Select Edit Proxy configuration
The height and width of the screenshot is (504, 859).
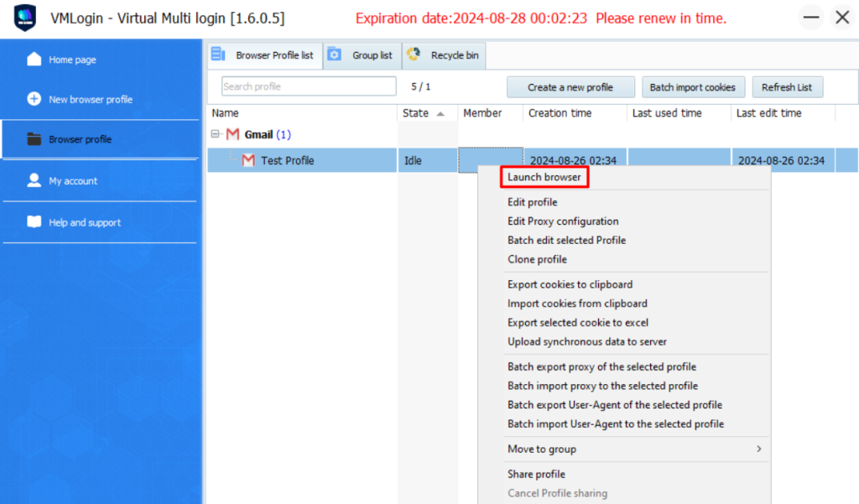point(563,221)
